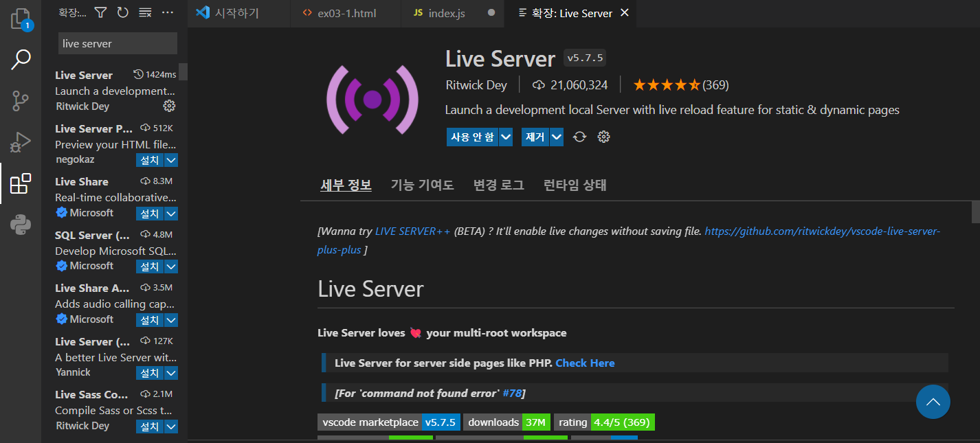Open install dropdown for Live Sass Compiler
Screen dimensions: 980x443
point(171,427)
